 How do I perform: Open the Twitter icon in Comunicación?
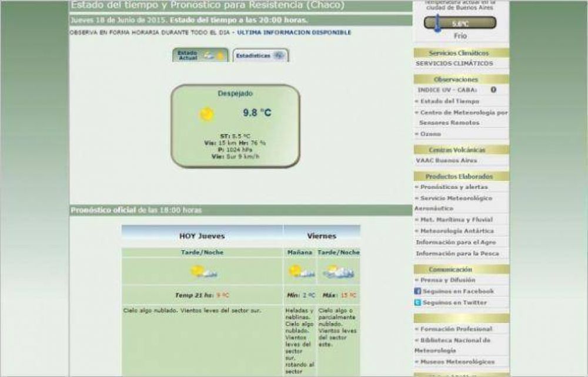tap(417, 302)
